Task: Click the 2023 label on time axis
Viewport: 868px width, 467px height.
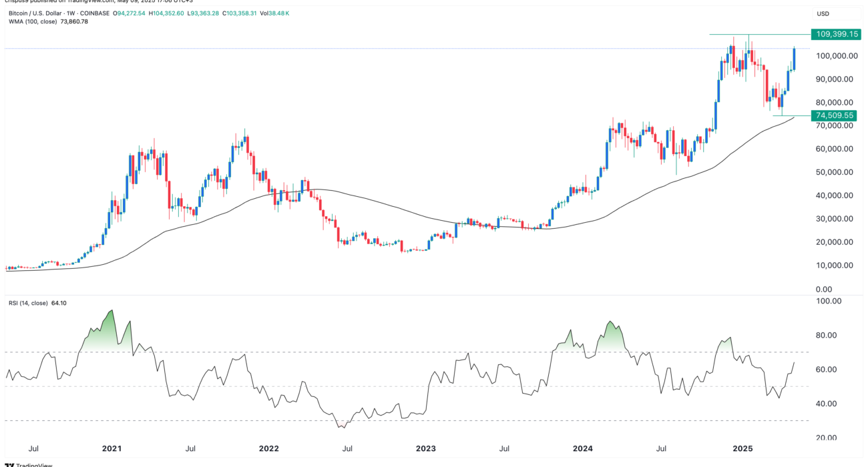Action: pos(426,449)
